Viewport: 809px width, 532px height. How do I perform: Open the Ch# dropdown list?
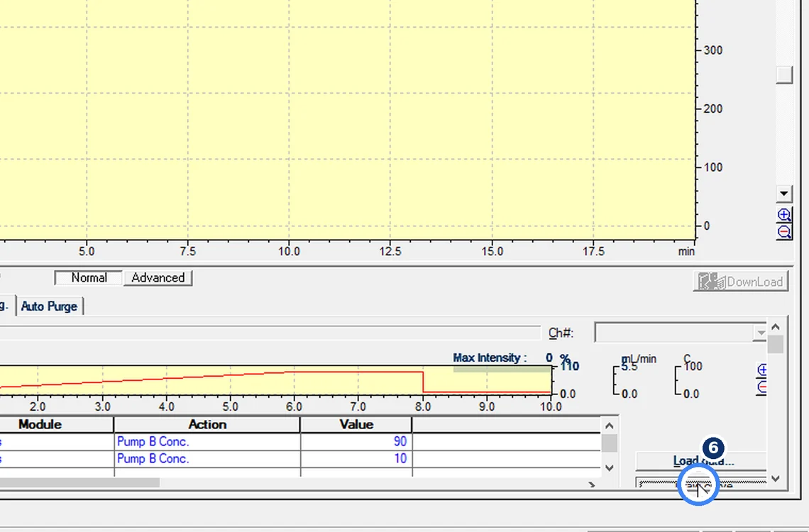click(x=759, y=333)
